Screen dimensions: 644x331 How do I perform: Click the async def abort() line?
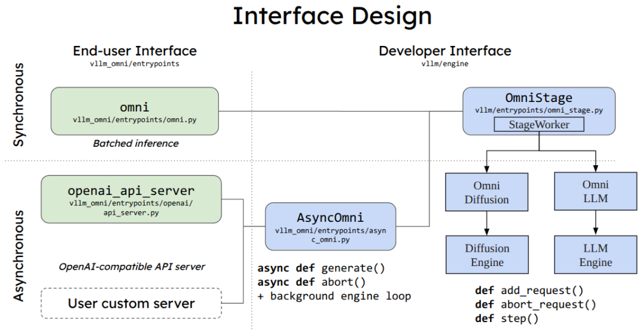click(x=311, y=283)
